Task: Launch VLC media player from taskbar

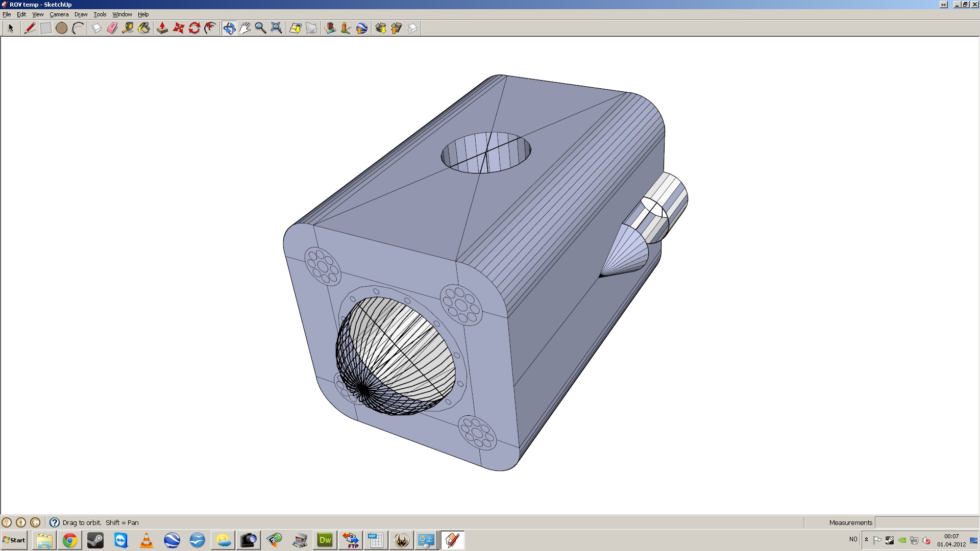Action: pos(146,540)
